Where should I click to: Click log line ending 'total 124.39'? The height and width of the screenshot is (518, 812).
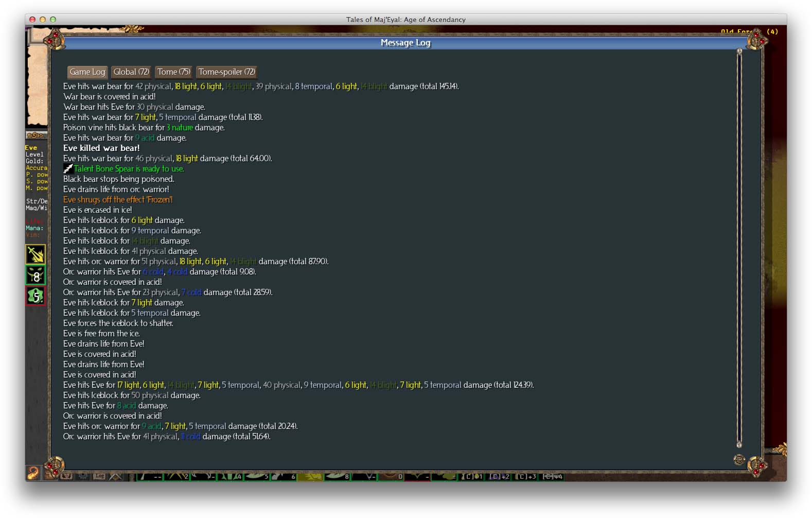298,385
